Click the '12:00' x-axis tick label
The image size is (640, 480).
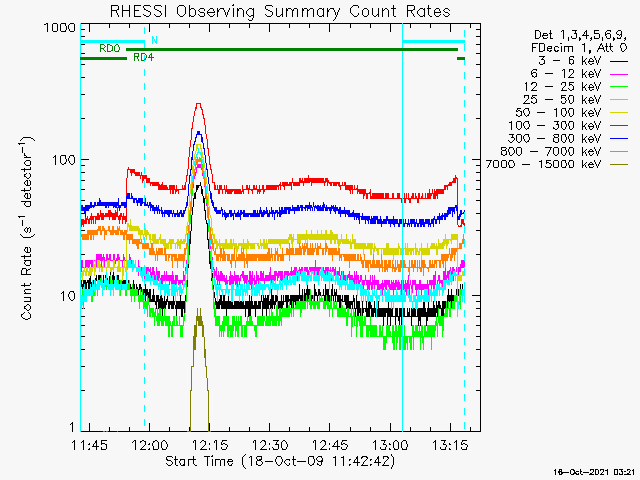coord(149,445)
